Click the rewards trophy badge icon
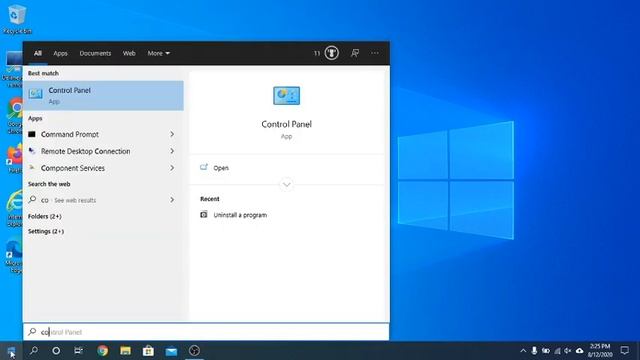 pos(331,53)
